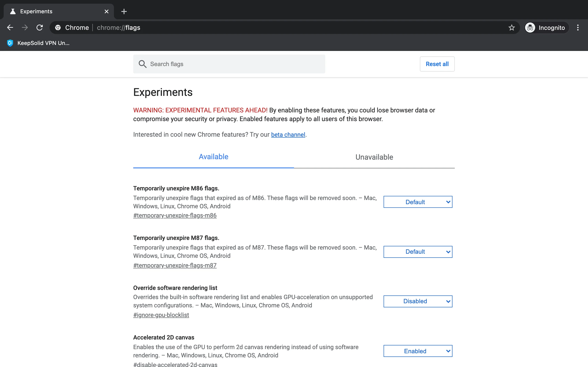
Task: Click the forward navigation arrow
Action: (25, 28)
